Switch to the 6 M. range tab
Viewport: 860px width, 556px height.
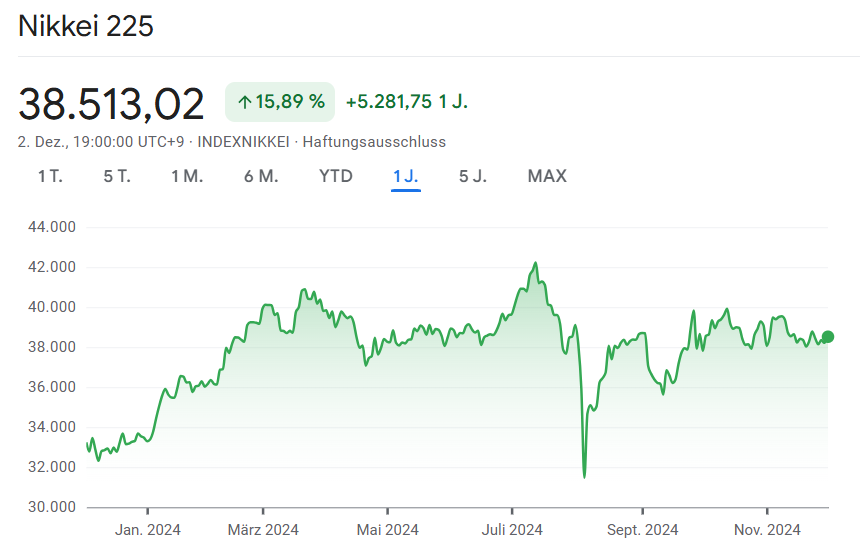point(261,177)
